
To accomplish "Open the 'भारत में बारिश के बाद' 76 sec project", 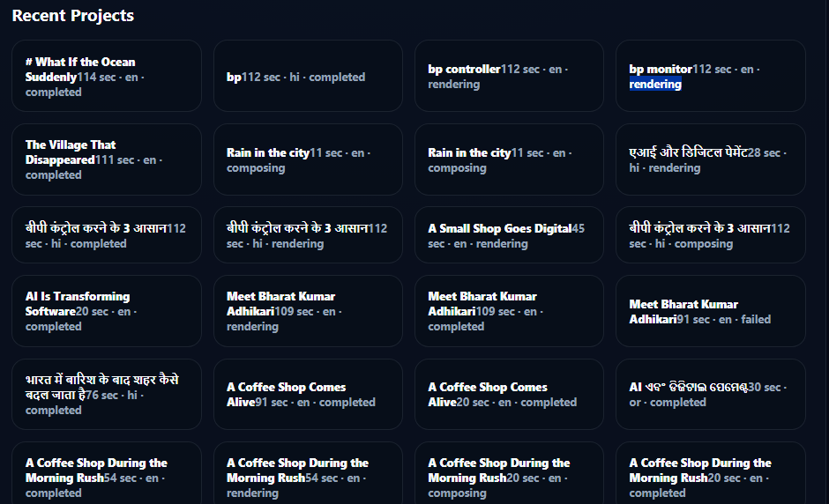I will [x=106, y=394].
